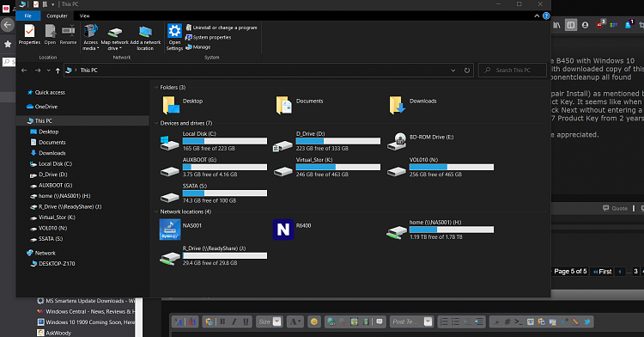Click the Search This PC field

tap(513, 70)
